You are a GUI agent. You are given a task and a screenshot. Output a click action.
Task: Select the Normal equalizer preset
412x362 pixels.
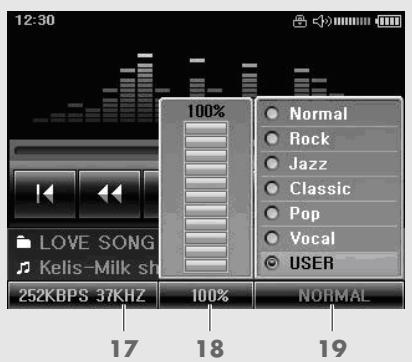[x=329, y=114]
